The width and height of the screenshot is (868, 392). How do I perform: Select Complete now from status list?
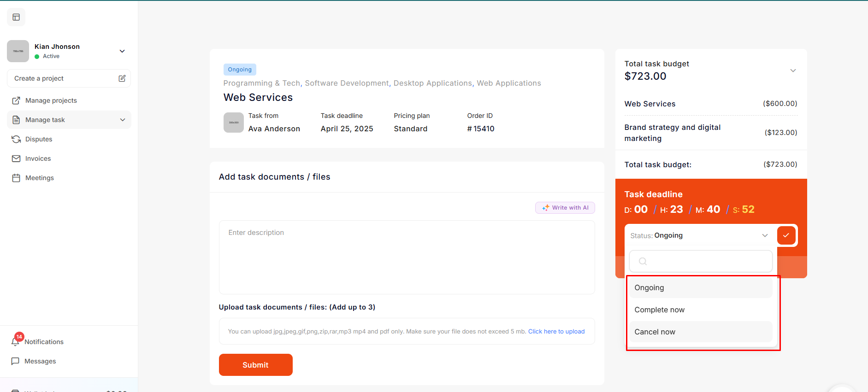click(x=659, y=310)
